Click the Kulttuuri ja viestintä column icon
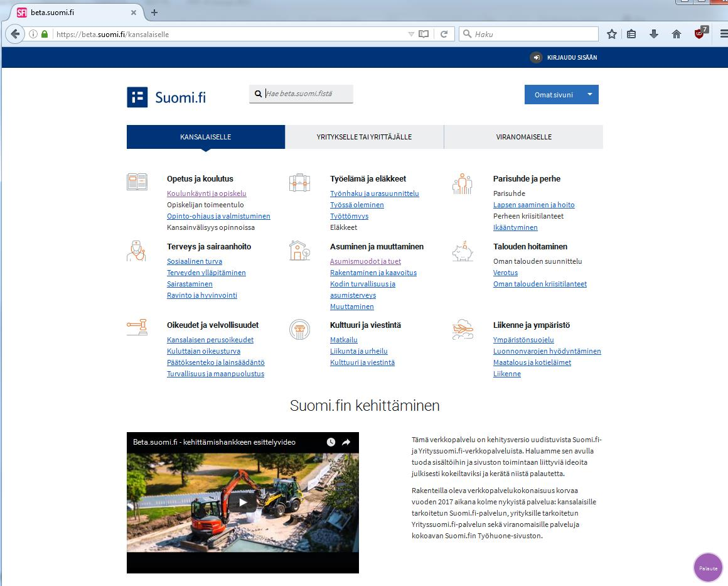Image resolution: width=728 pixels, height=586 pixels. pyautogui.click(x=299, y=330)
